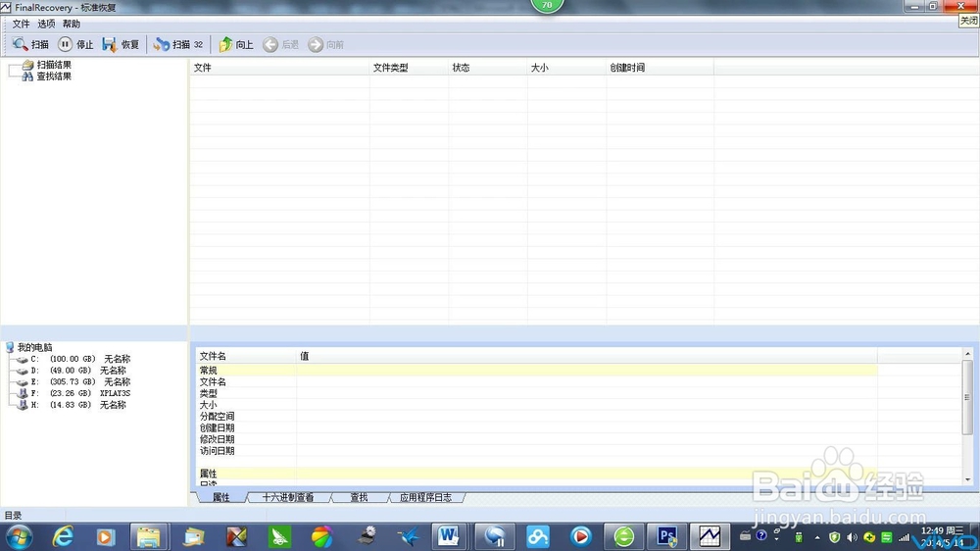Click the 恢复 save/recover toolbar button
Image resolution: width=980 pixels, height=551 pixels.
tap(120, 44)
